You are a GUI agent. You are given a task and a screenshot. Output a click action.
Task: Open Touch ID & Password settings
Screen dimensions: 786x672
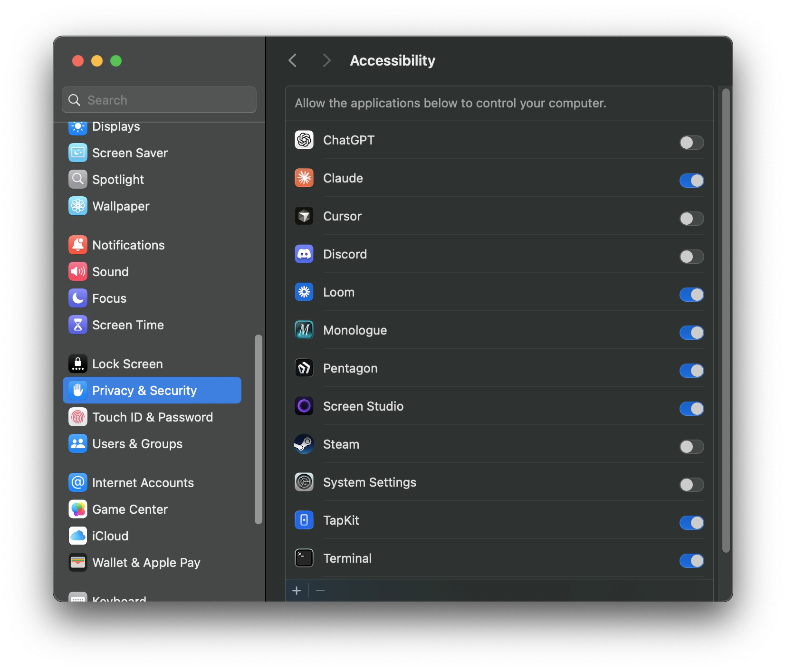153,417
